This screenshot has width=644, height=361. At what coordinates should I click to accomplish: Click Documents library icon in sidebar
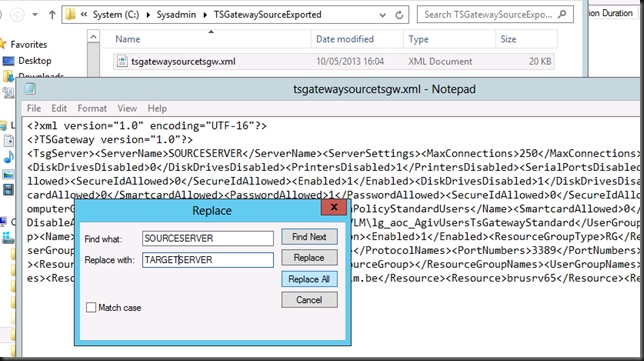click(x=8, y=141)
